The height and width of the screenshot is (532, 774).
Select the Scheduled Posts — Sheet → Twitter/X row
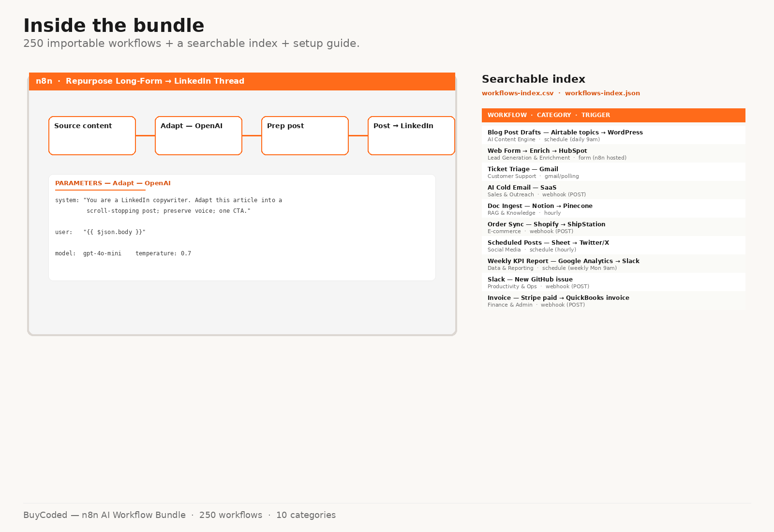(x=613, y=246)
